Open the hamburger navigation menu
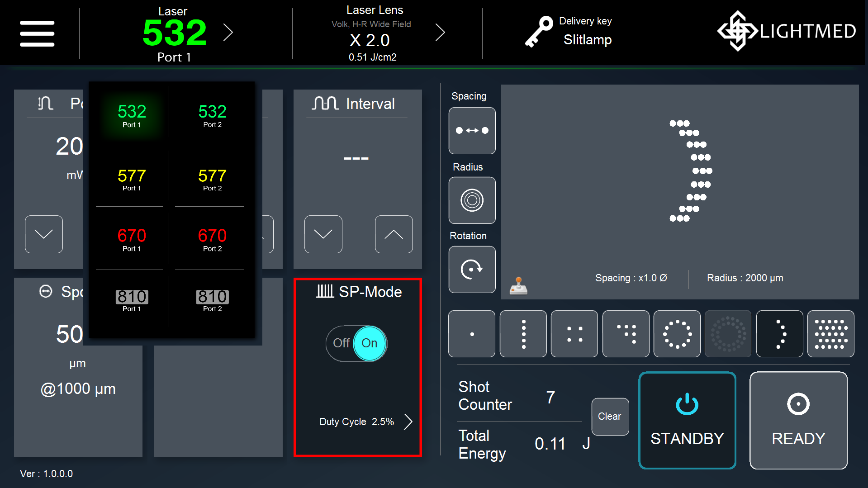868x488 pixels. point(37,33)
